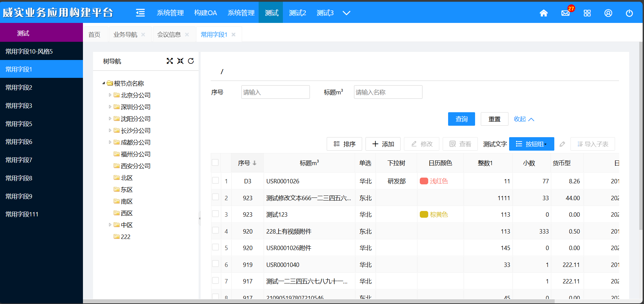Click the 查询 search button
644x304 pixels.
(461, 119)
